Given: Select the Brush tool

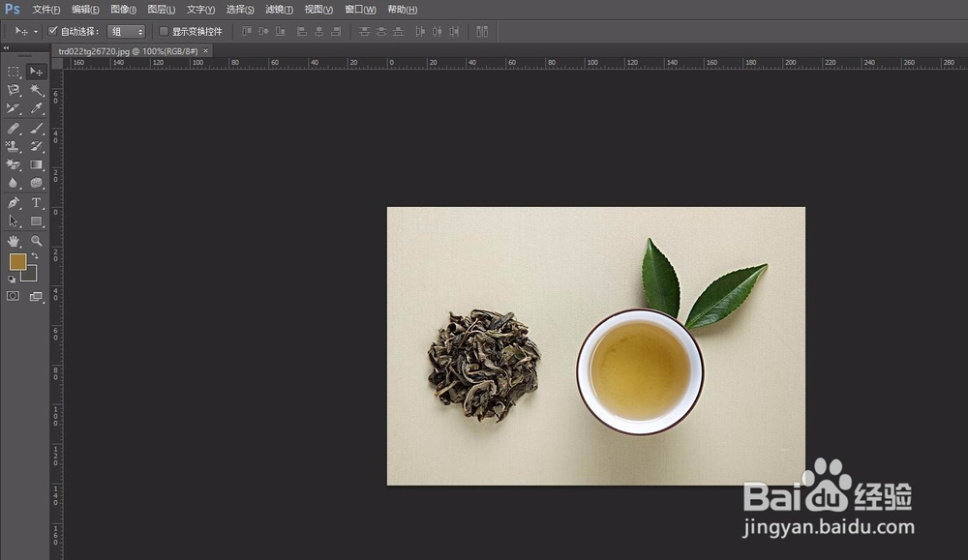Looking at the screenshot, I should tap(37, 126).
